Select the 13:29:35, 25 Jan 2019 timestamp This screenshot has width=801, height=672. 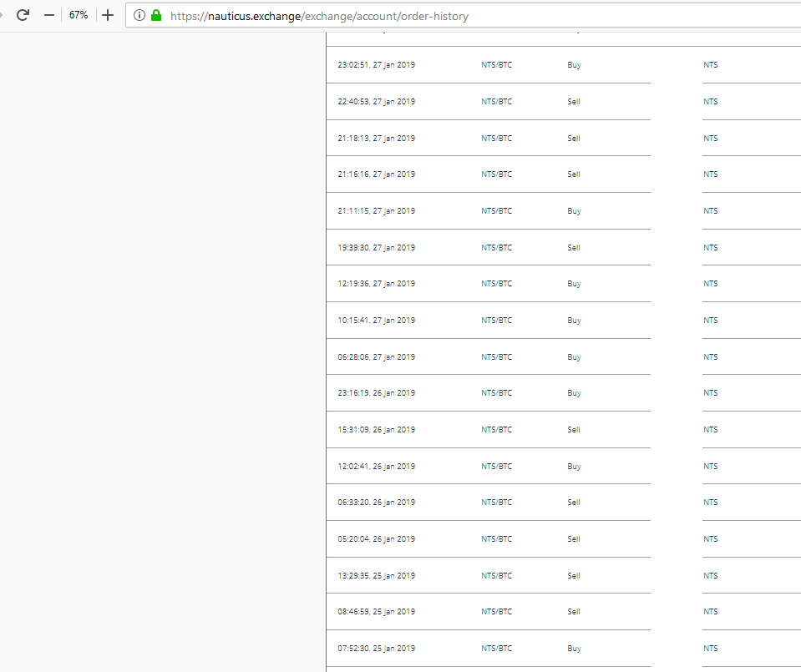(376, 575)
